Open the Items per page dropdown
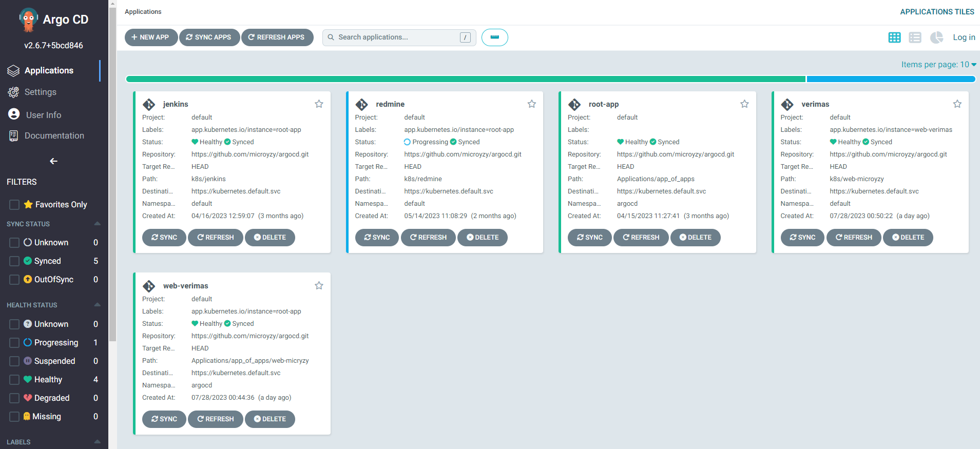 (x=938, y=65)
